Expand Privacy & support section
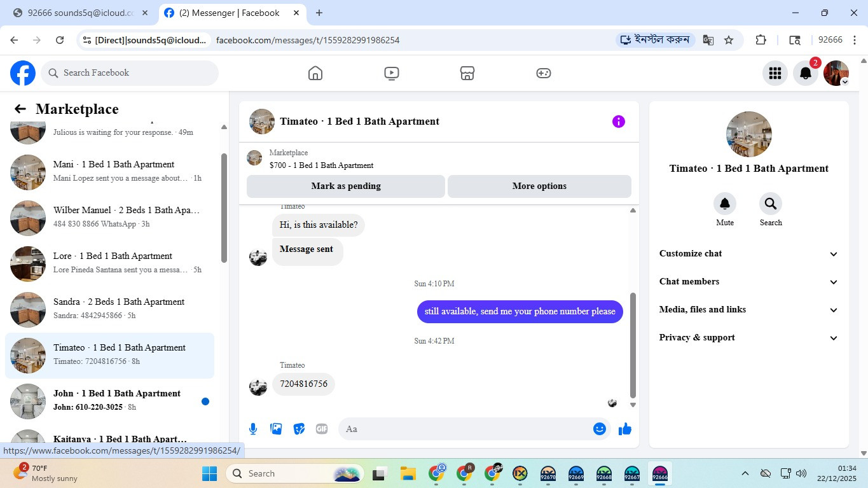The width and height of the screenshot is (868, 488). [x=749, y=338]
